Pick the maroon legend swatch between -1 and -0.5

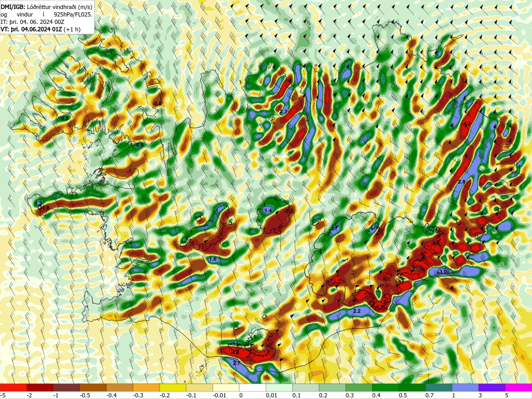[x=66, y=387]
